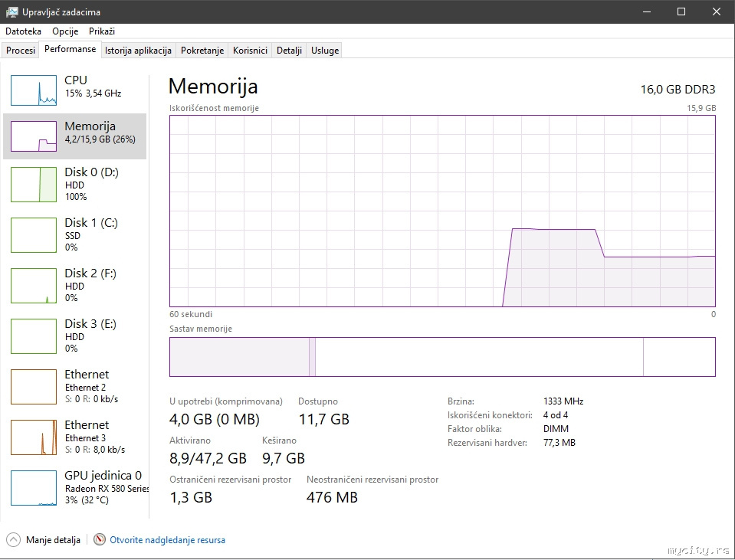
Task: Collapse view with Manje detalja chevron
Action: coord(13,540)
